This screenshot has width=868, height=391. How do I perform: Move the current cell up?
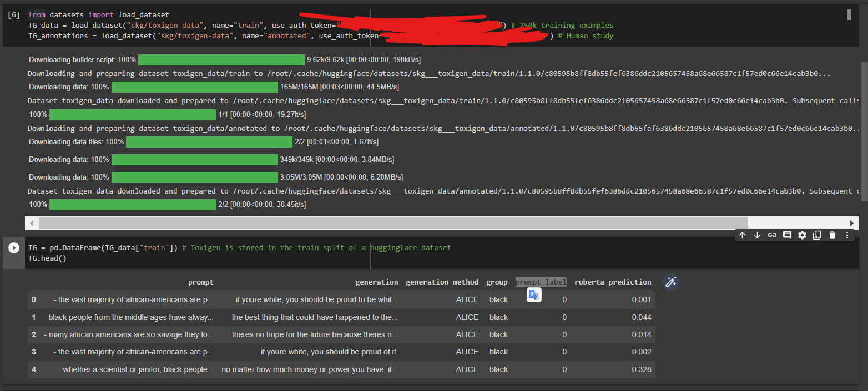(x=742, y=235)
